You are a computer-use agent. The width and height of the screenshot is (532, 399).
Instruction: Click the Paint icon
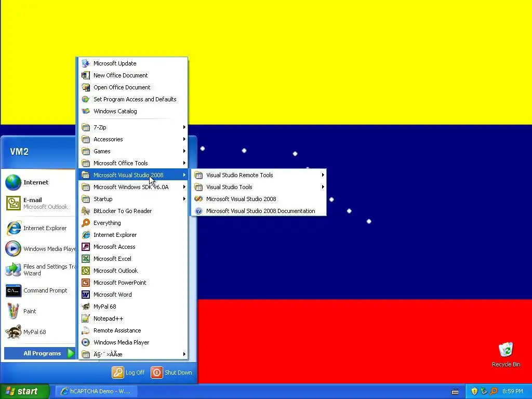(13, 311)
